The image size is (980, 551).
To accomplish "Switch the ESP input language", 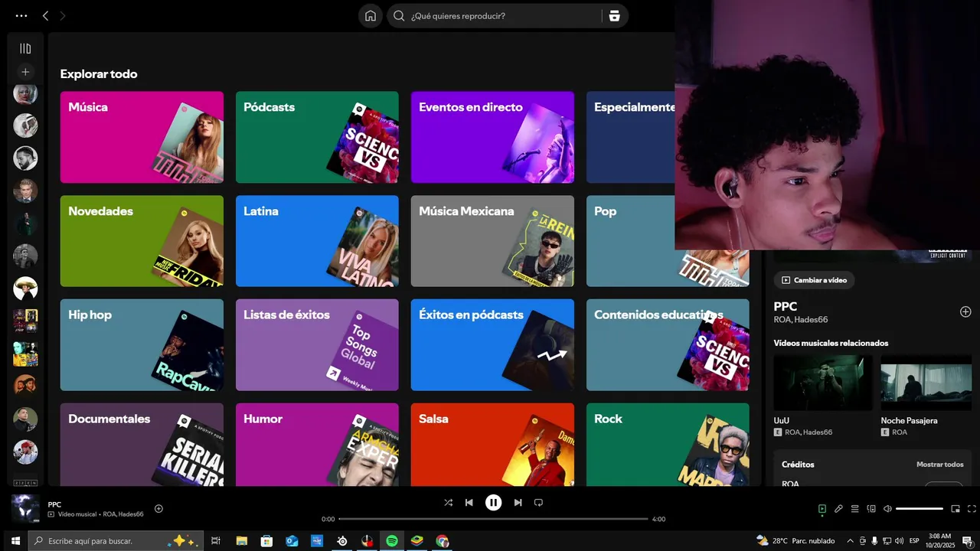I will click(914, 541).
